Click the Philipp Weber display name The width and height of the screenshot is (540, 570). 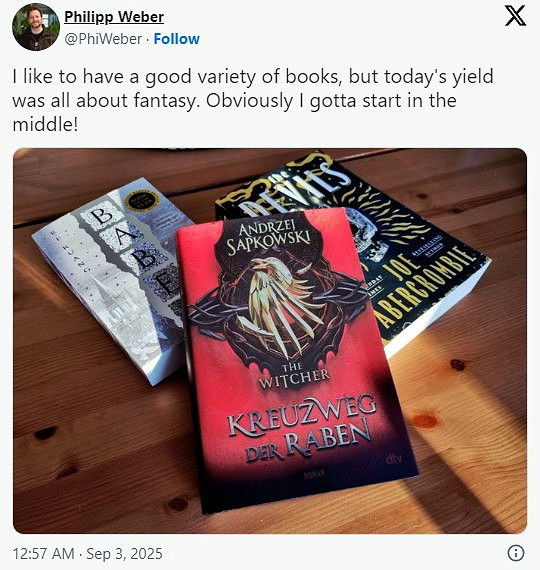coord(114,17)
